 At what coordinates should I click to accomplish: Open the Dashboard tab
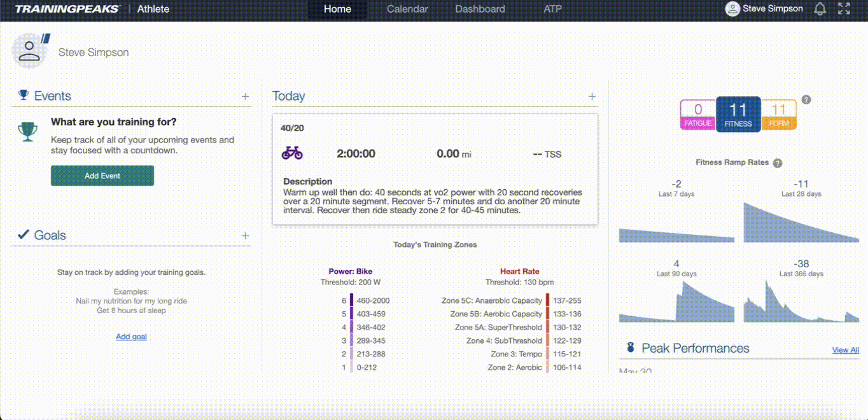pos(480,9)
